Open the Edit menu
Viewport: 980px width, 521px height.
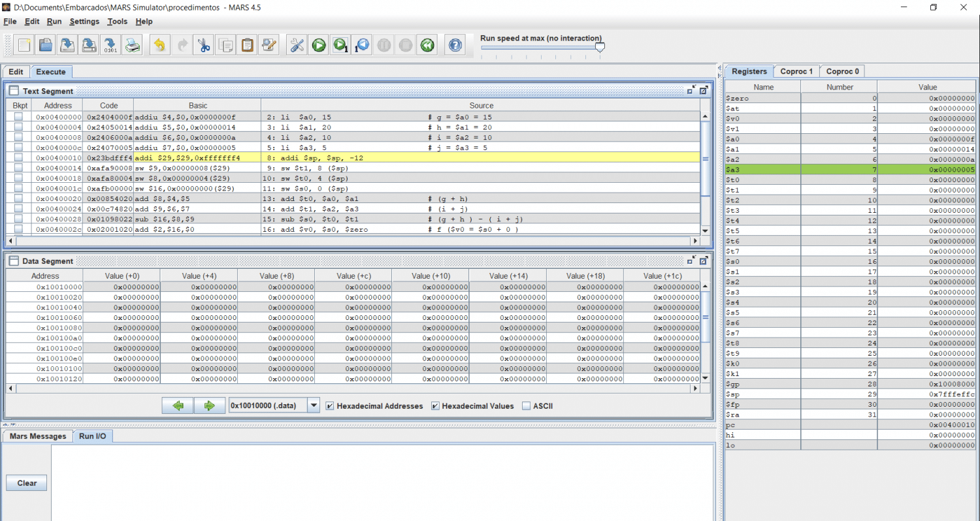pyautogui.click(x=32, y=22)
